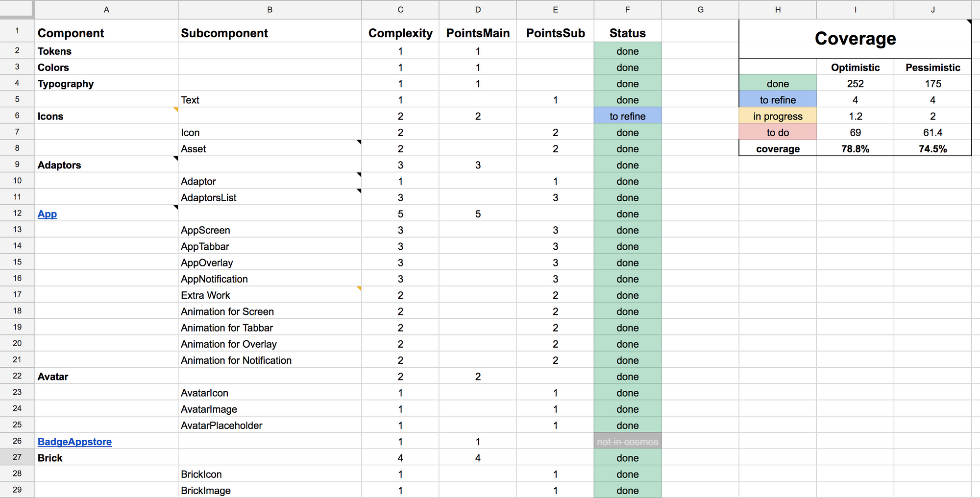Select row 27 header
980x498 pixels.
click(17, 457)
